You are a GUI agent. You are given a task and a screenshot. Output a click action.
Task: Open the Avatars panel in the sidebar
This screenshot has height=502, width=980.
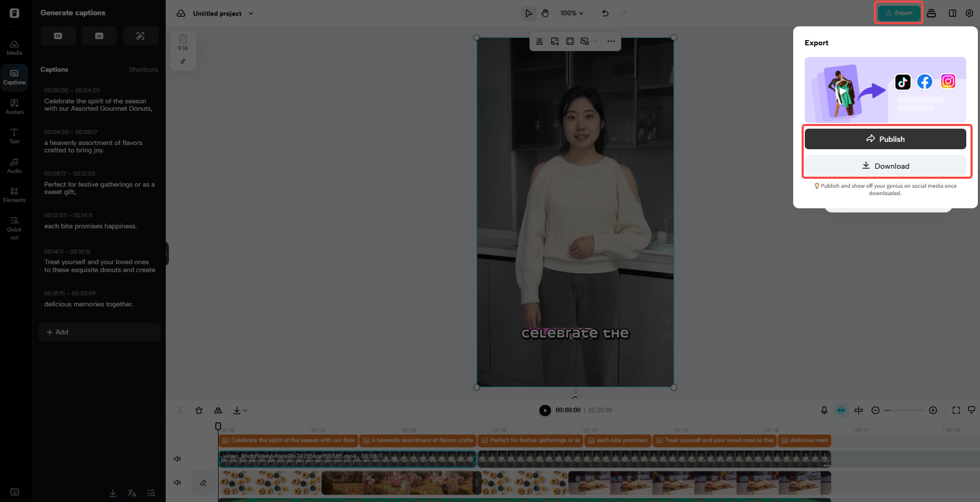[14, 107]
